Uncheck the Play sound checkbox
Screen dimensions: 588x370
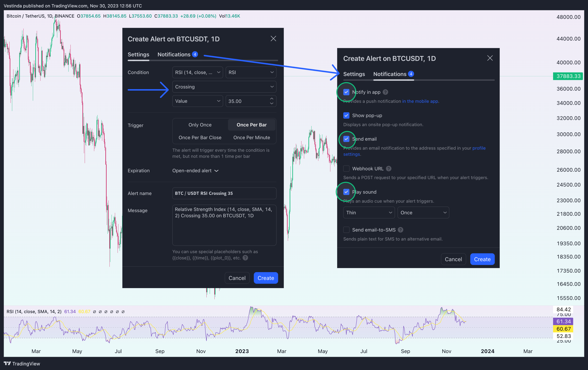click(x=346, y=192)
